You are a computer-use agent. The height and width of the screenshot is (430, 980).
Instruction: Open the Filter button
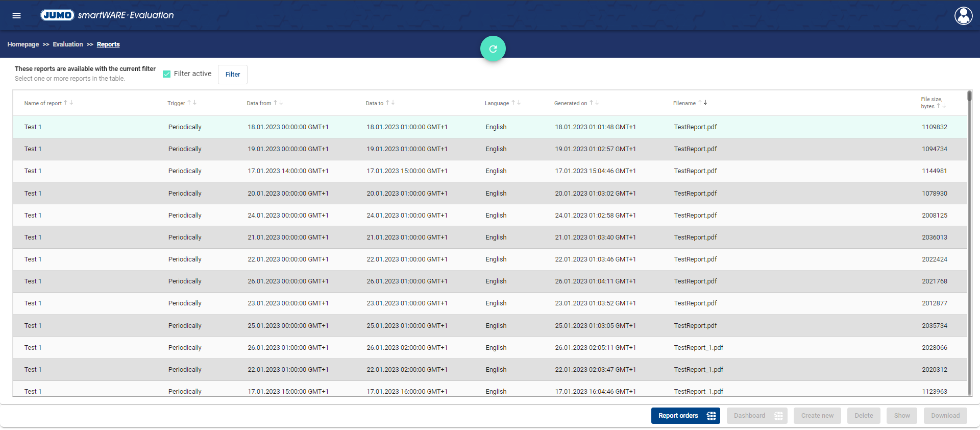pyautogui.click(x=233, y=75)
